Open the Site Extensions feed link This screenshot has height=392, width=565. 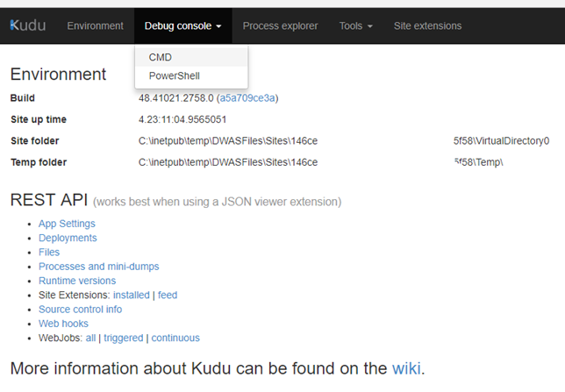pyautogui.click(x=168, y=295)
